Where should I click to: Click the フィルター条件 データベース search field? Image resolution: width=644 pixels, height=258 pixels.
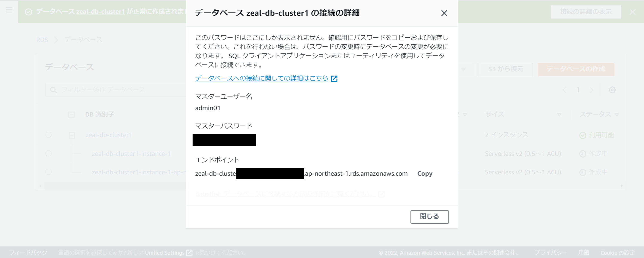click(x=115, y=90)
